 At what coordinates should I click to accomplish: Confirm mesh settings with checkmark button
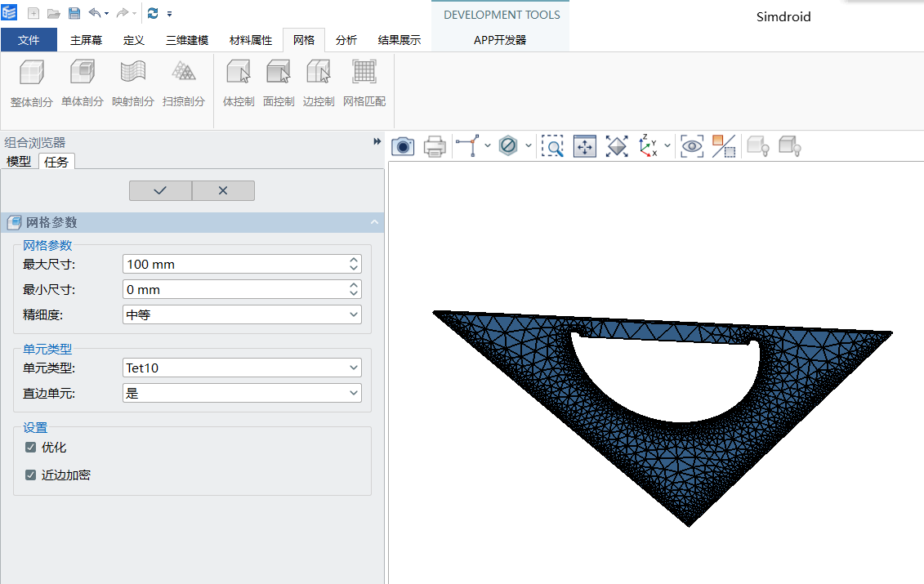pos(160,190)
